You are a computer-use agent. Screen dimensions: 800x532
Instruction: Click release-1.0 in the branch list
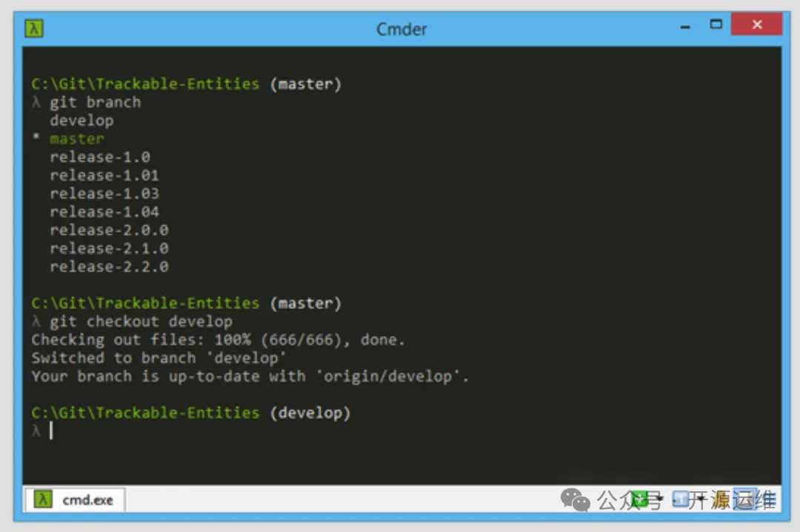point(100,157)
